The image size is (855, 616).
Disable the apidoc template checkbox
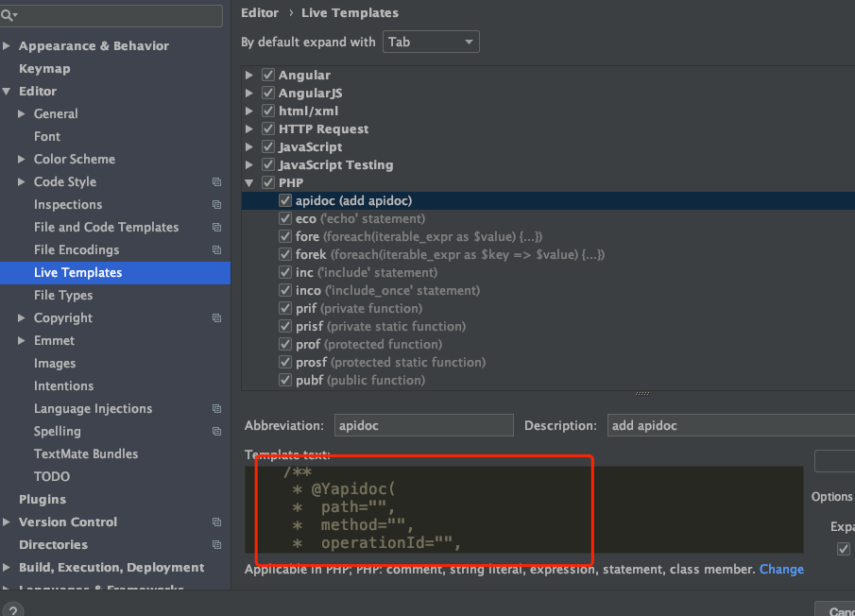[284, 200]
